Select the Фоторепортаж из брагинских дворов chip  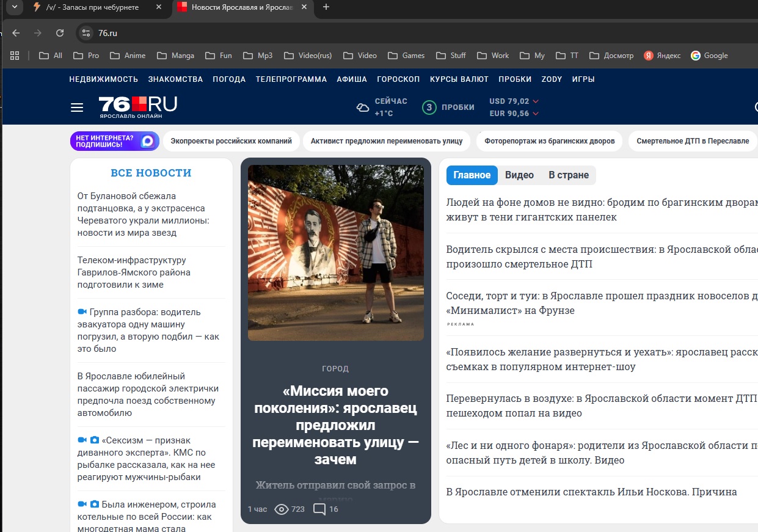549,141
